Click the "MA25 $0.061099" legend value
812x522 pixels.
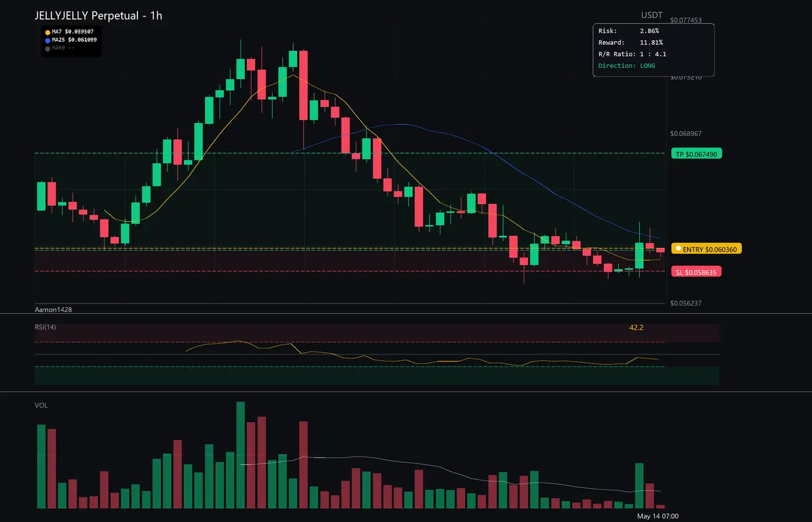coord(74,40)
